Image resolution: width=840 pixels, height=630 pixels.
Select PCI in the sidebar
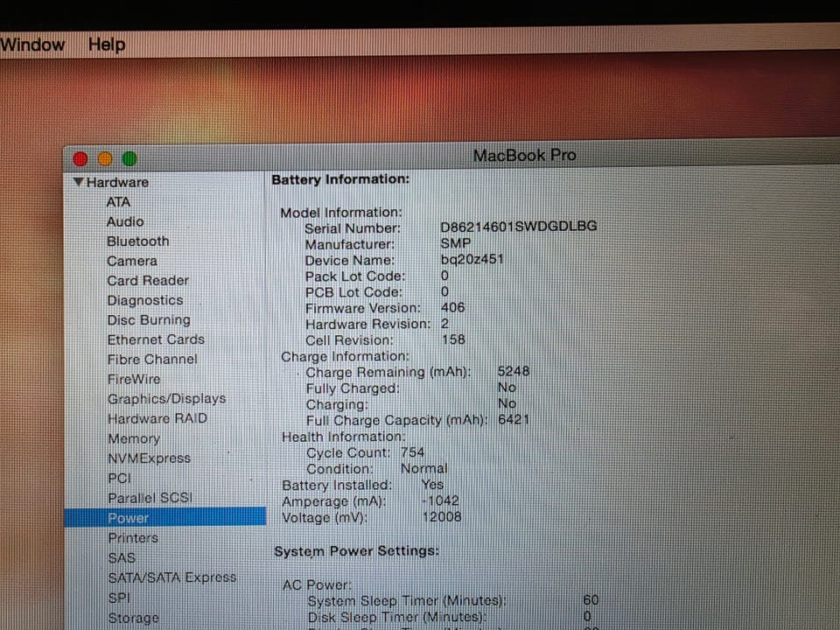click(x=120, y=479)
